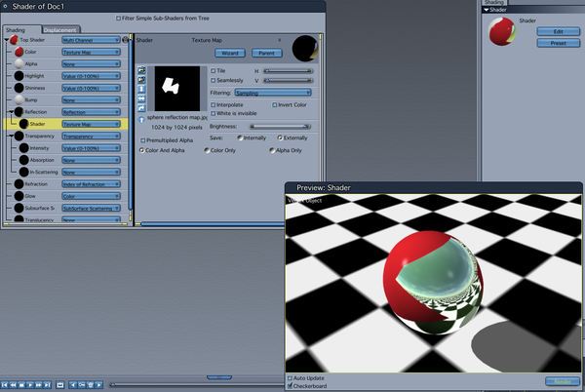Image resolution: width=585 pixels, height=392 pixels.
Task: Check White is invisible
Action: click(x=213, y=113)
